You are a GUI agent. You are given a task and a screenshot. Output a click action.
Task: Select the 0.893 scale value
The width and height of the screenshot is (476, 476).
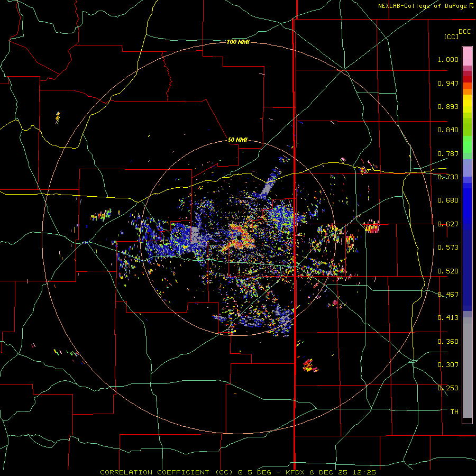pyautogui.click(x=448, y=106)
